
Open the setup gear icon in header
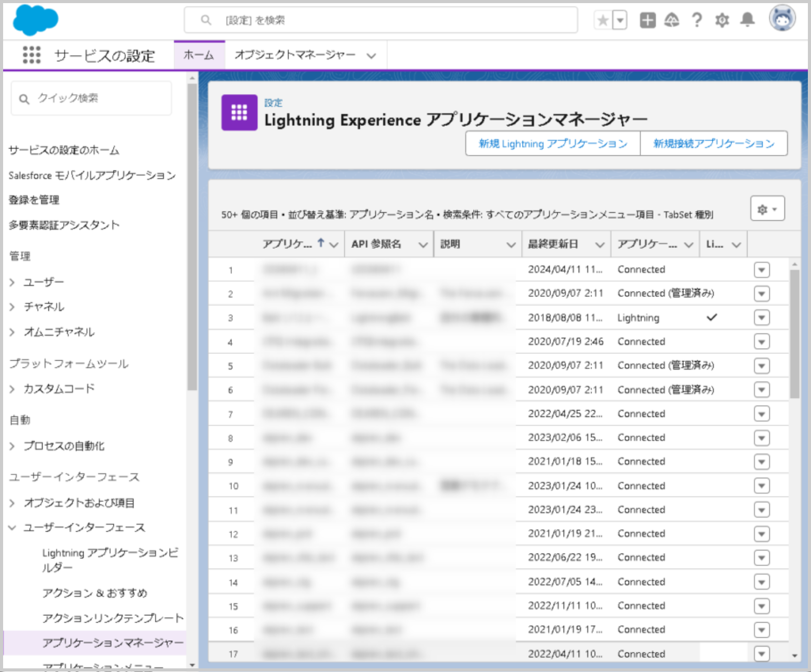[x=722, y=20]
